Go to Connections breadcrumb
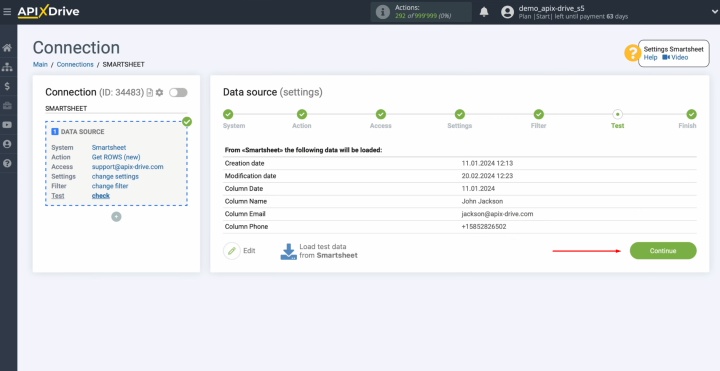Image resolution: width=720 pixels, height=371 pixels. point(75,65)
